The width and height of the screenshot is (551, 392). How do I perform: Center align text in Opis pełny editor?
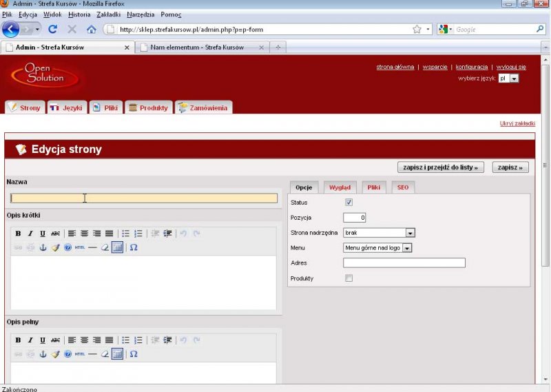84,340
